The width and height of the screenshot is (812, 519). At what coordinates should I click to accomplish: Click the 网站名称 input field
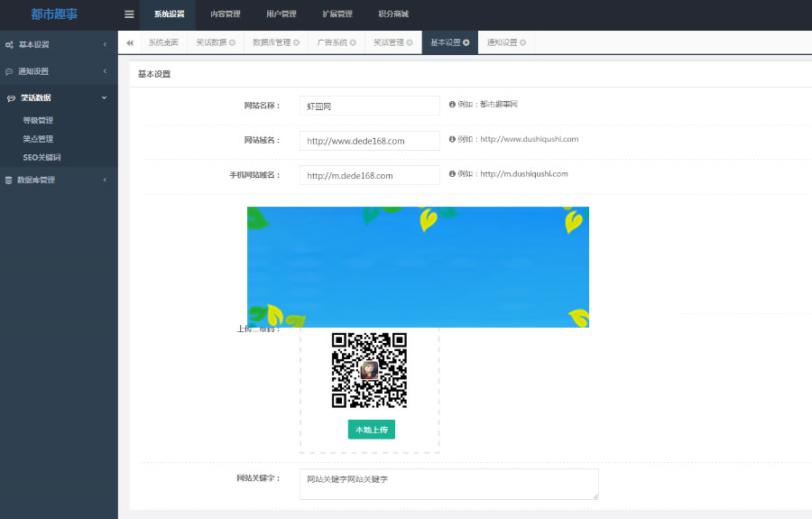[x=369, y=106]
